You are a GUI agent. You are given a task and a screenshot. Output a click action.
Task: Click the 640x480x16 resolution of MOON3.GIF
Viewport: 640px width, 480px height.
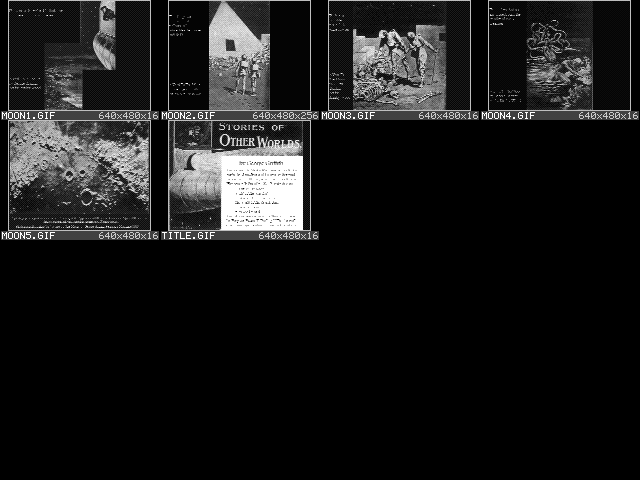pyautogui.click(x=448, y=116)
